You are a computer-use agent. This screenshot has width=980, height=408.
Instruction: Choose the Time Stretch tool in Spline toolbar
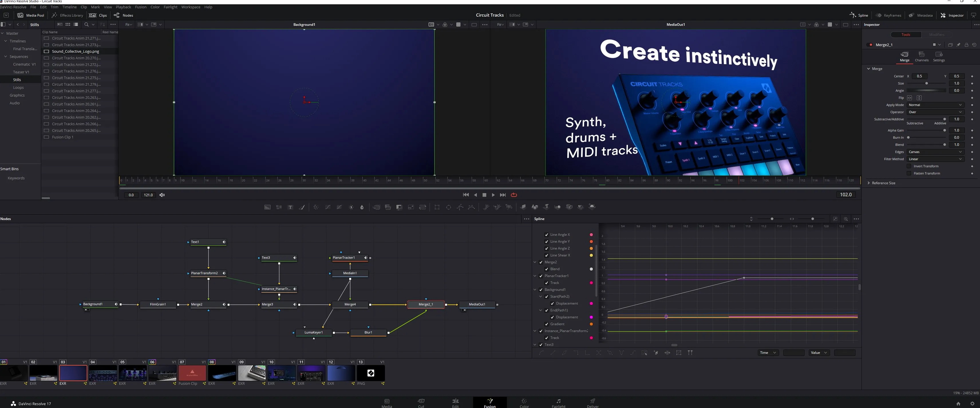click(667, 353)
